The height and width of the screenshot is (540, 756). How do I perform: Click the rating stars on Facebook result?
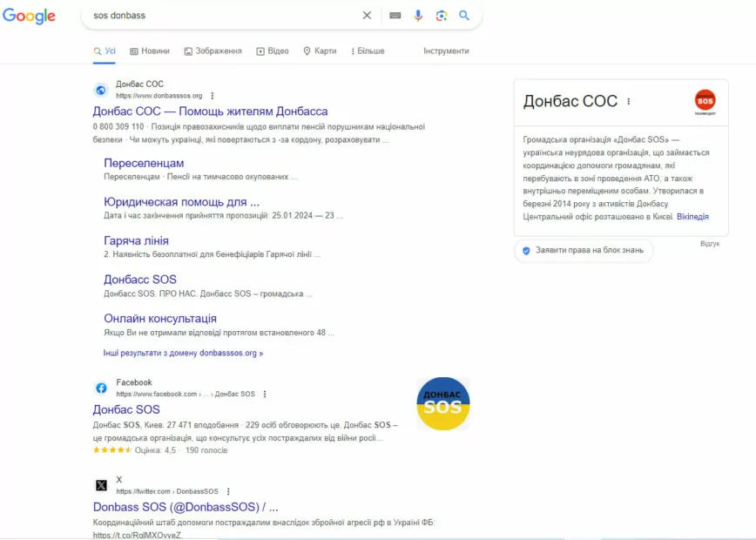tap(111, 449)
